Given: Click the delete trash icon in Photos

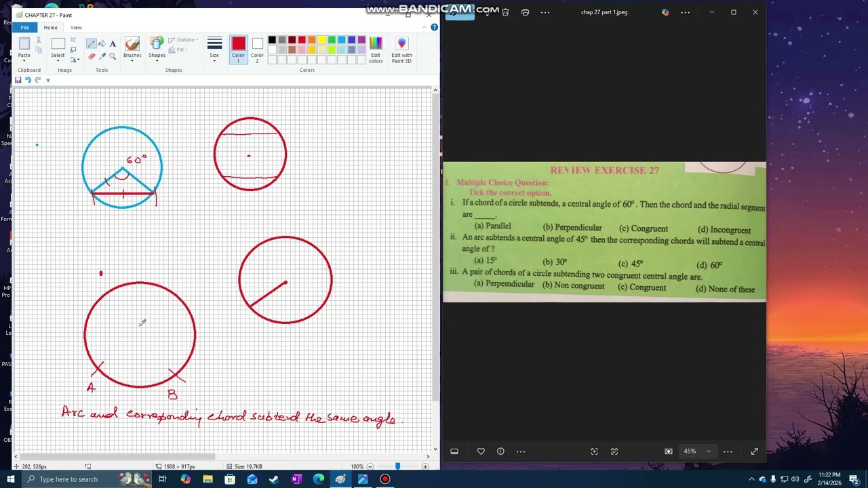Looking at the screenshot, I should click(x=505, y=12).
